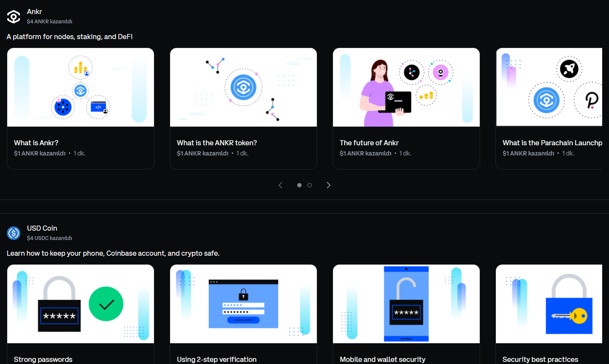609x364 pixels.
Task: Click '$1 ANKR kazanıldı' under Parachain Launchpad card
Action: 529,153
